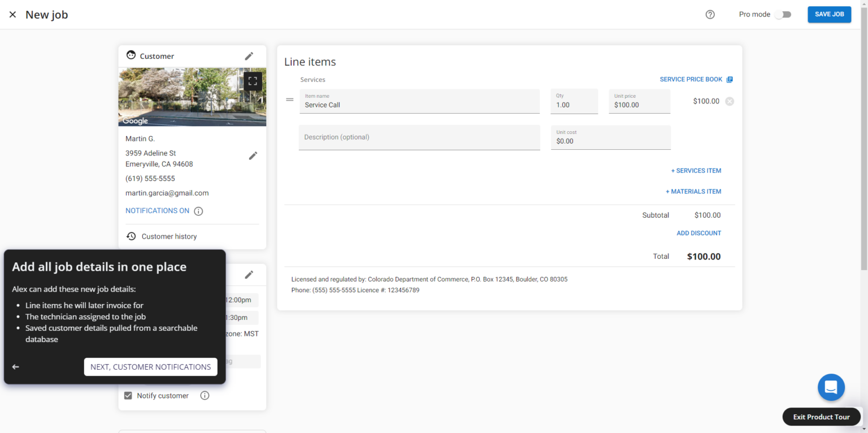Screen dimensions: 868x433
Task: Toggle NOTIFICATIONS ON setting
Action: click(157, 210)
